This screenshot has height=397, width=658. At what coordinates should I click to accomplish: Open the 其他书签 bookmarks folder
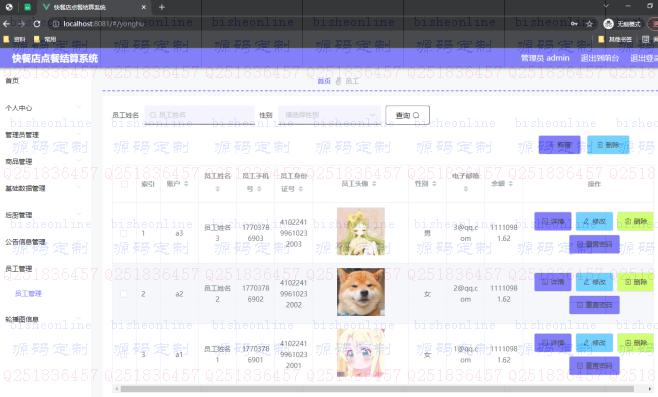(x=615, y=39)
